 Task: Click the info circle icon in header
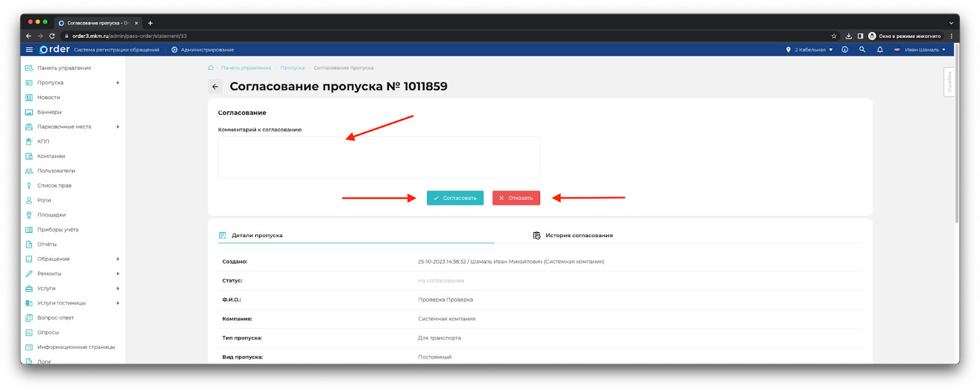tap(845, 50)
